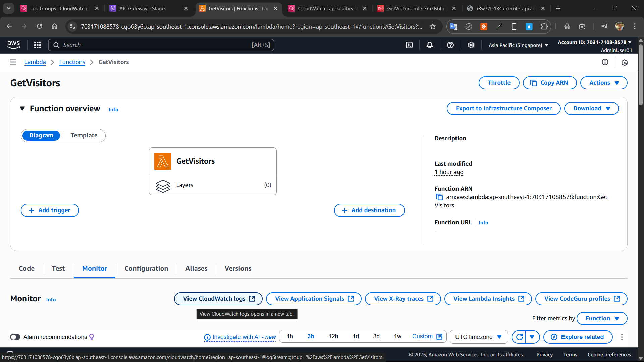644x362 pixels.
Task: Open the browser home page
Action: click(x=54, y=26)
